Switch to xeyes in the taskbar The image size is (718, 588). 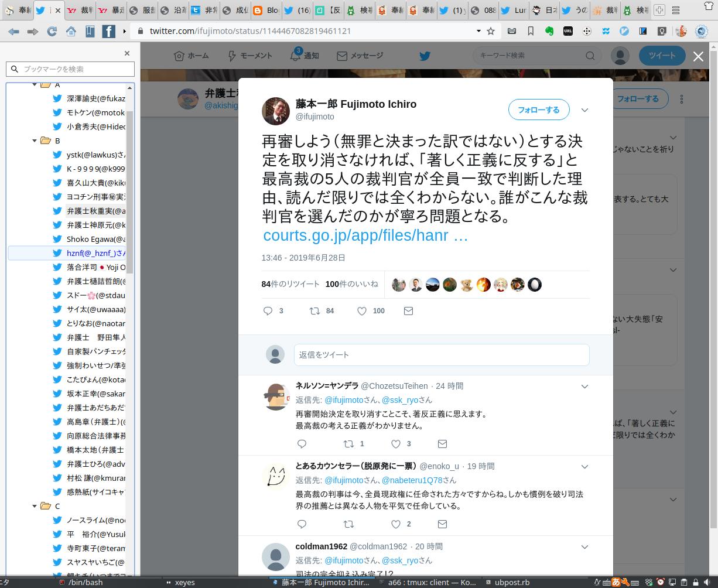180,583
